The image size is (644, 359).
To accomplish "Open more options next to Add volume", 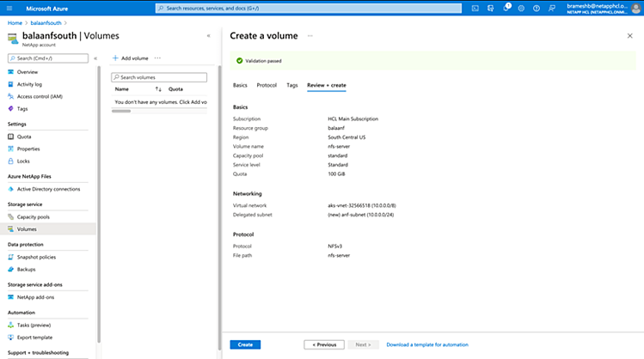I will coord(158,58).
